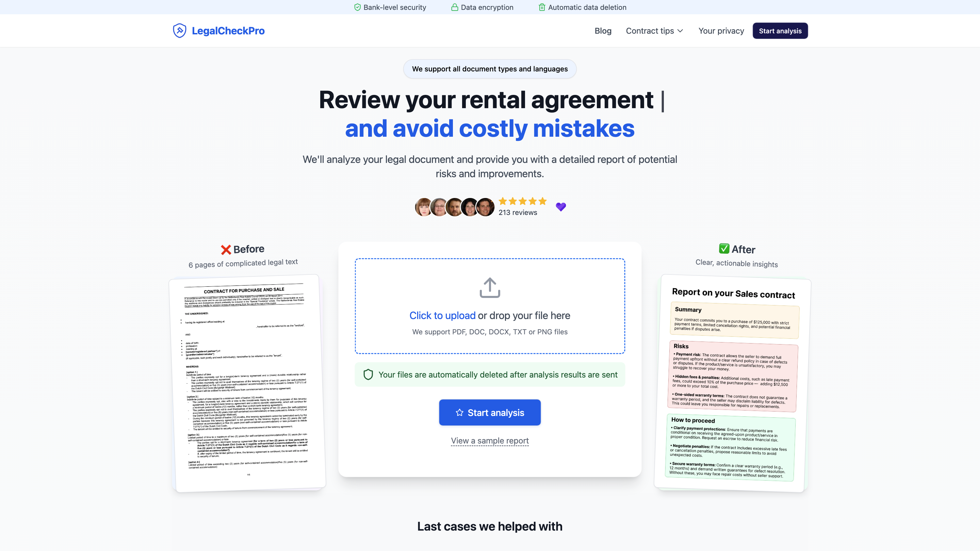Click the automatic data deletion trash icon

(541, 7)
